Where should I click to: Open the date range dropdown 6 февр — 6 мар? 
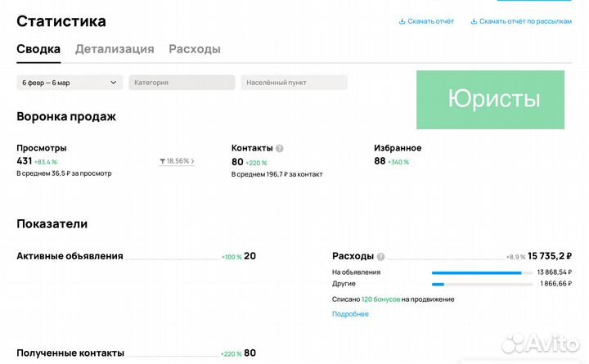click(70, 83)
